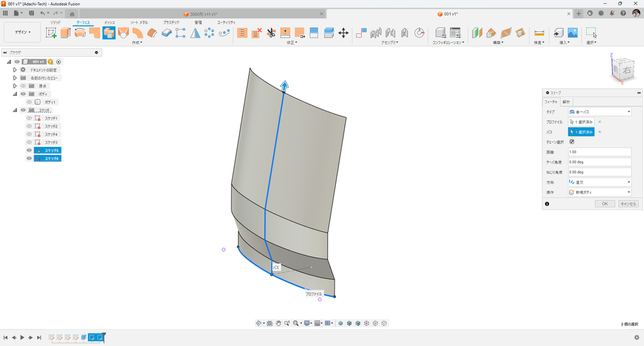The width and height of the screenshot is (644, 346).
Task: Switch to the Sheet Metal ribbon tab
Action: point(139,23)
